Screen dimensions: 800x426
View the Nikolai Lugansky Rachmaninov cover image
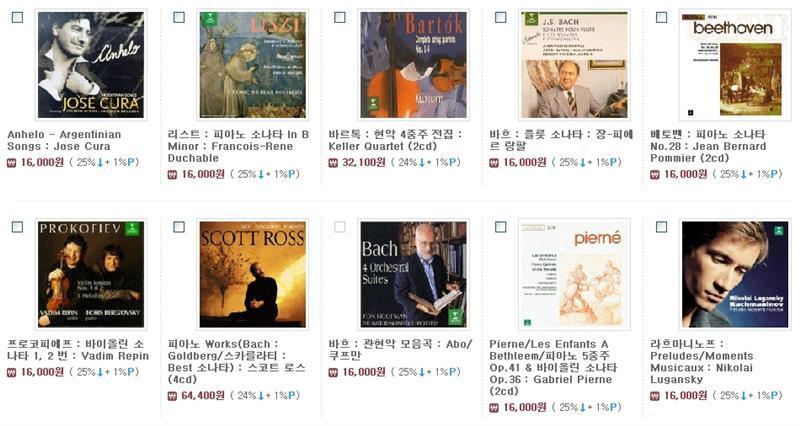coord(735,274)
